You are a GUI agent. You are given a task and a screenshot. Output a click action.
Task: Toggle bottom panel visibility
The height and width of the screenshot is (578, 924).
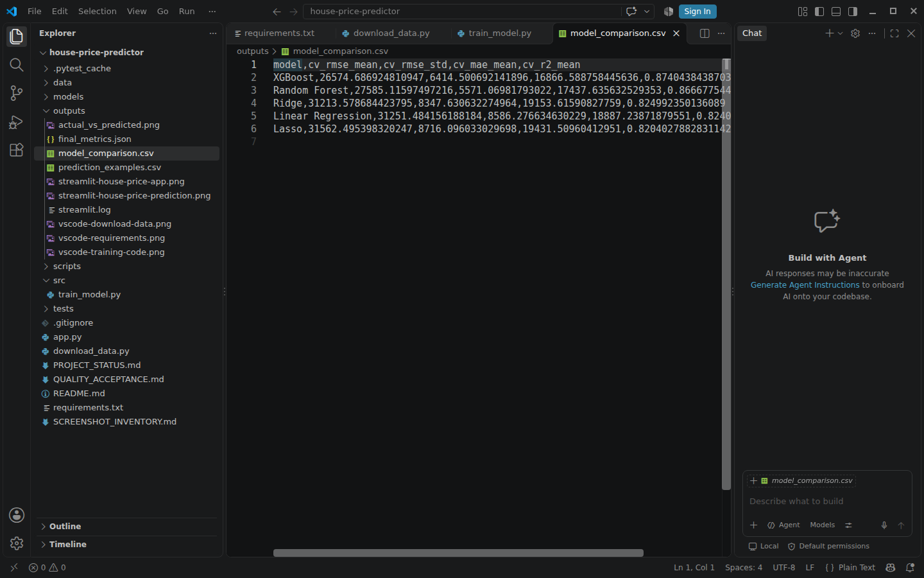click(836, 12)
